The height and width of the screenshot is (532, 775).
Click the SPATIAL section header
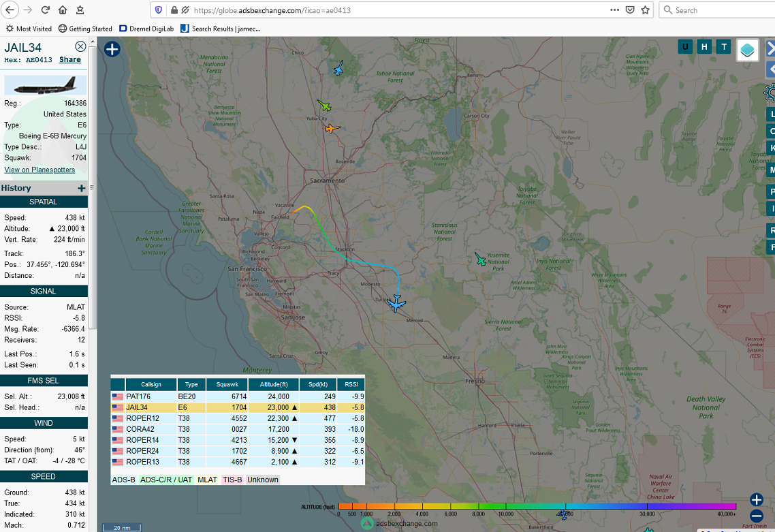pyautogui.click(x=44, y=202)
